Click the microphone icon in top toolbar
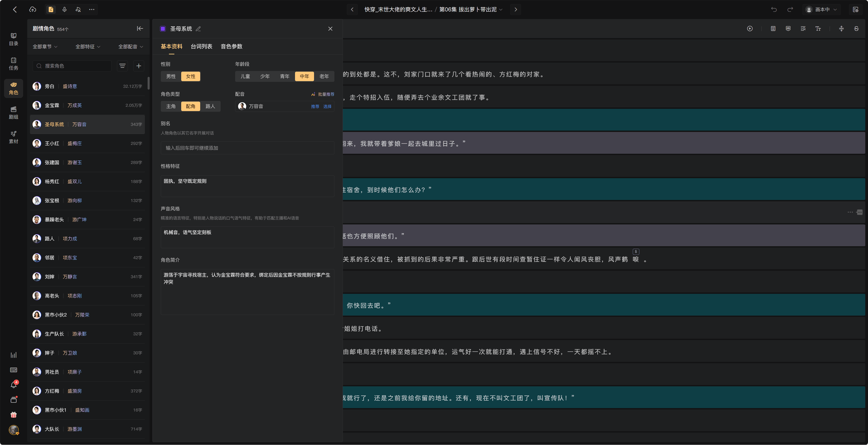Image resolution: width=868 pixels, height=445 pixels. (64, 9)
